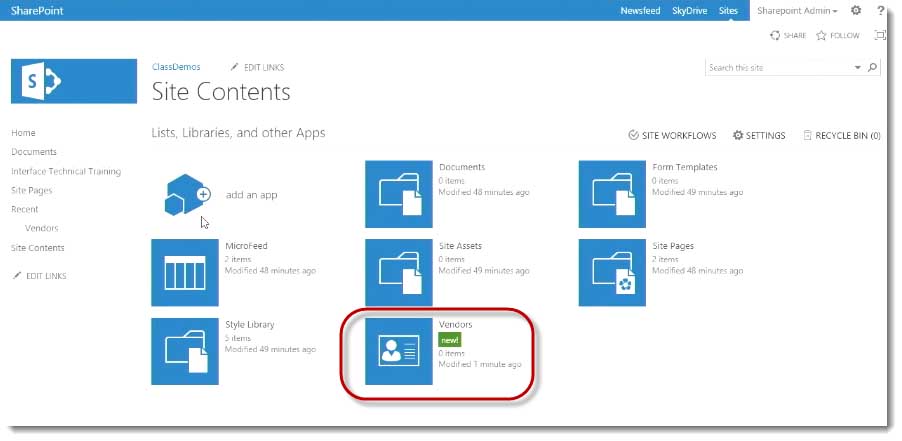Open Vendors under Recent in sidebar
The height and width of the screenshot is (441, 902).
41,228
